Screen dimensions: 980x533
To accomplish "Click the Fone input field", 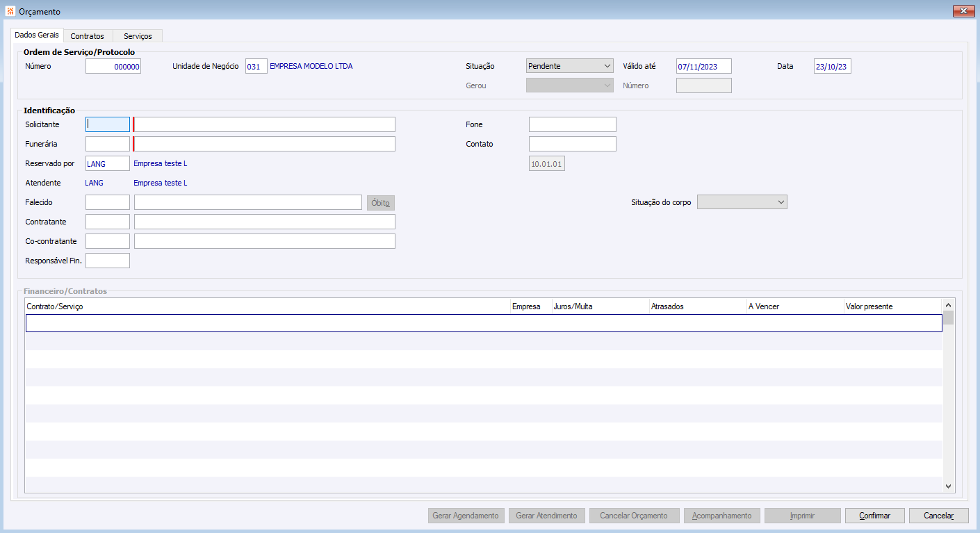I will (x=573, y=124).
